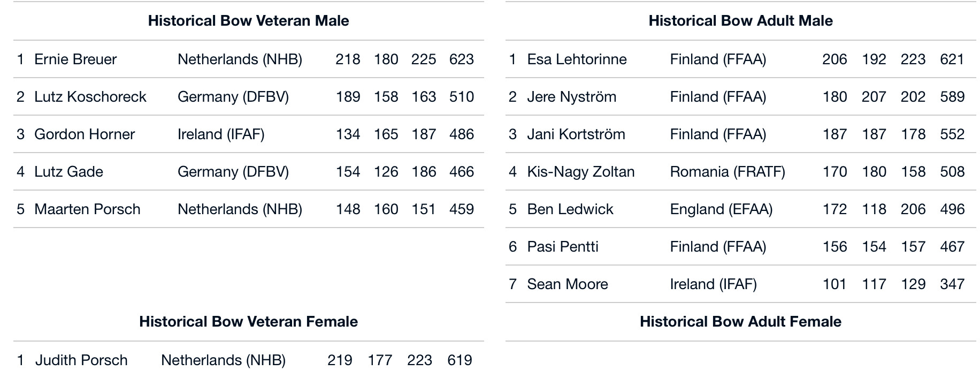
Task: Select Ernie Breuer's name
Action: point(75,59)
